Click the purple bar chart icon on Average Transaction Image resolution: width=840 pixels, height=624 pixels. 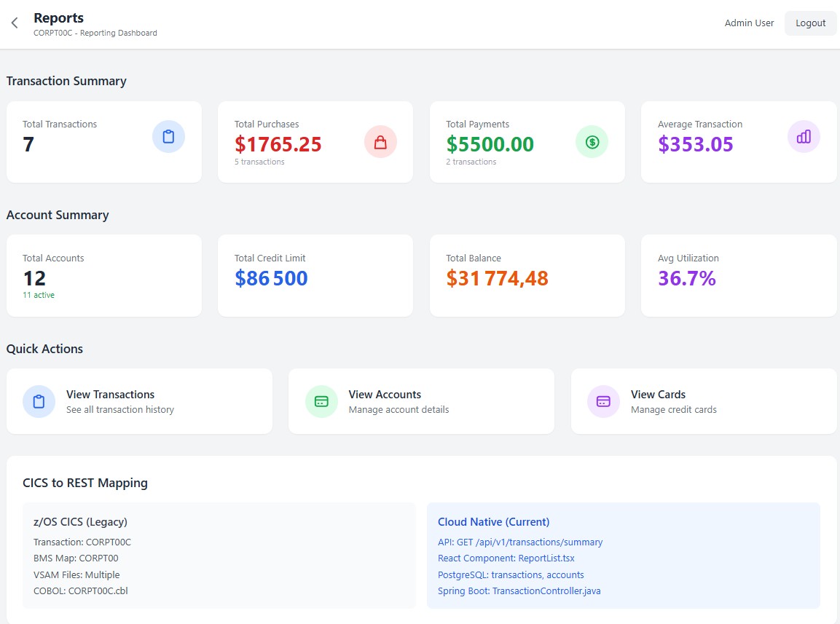coord(803,136)
